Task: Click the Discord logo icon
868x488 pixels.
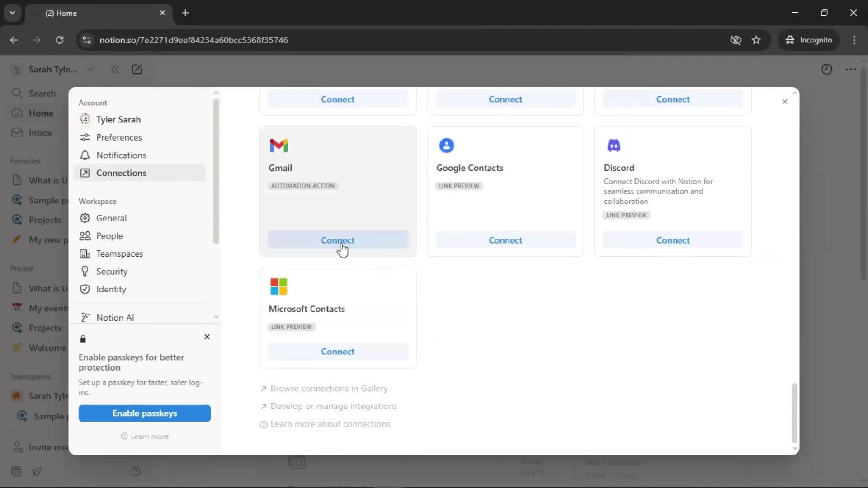Action: (613, 145)
